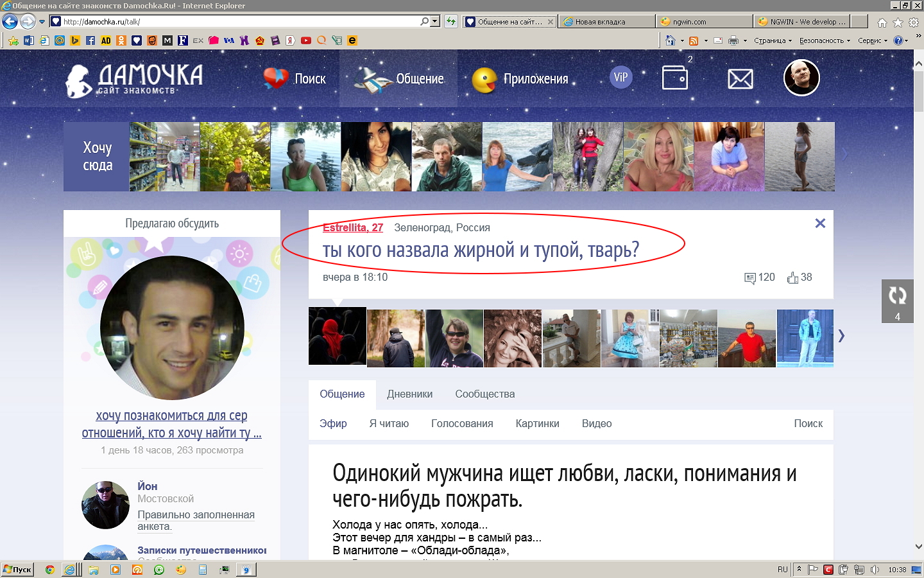
Task: Select the red-hooded figure thumbnail
Action: pos(338,336)
